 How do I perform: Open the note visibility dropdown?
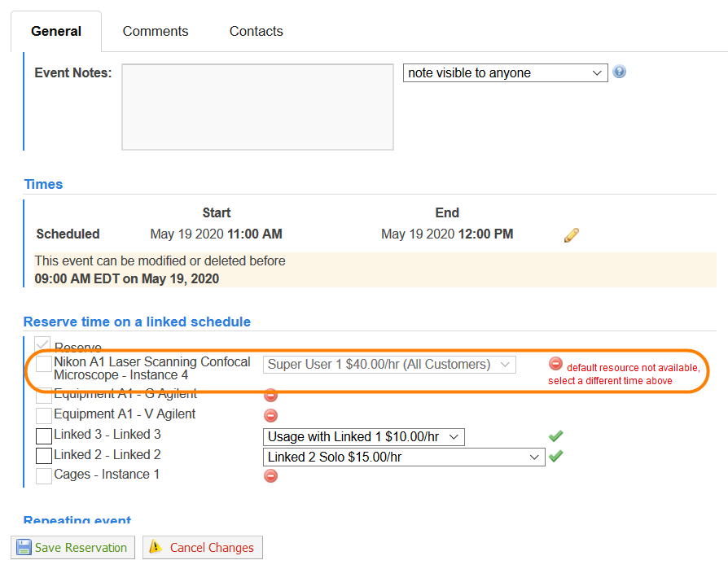tap(505, 73)
